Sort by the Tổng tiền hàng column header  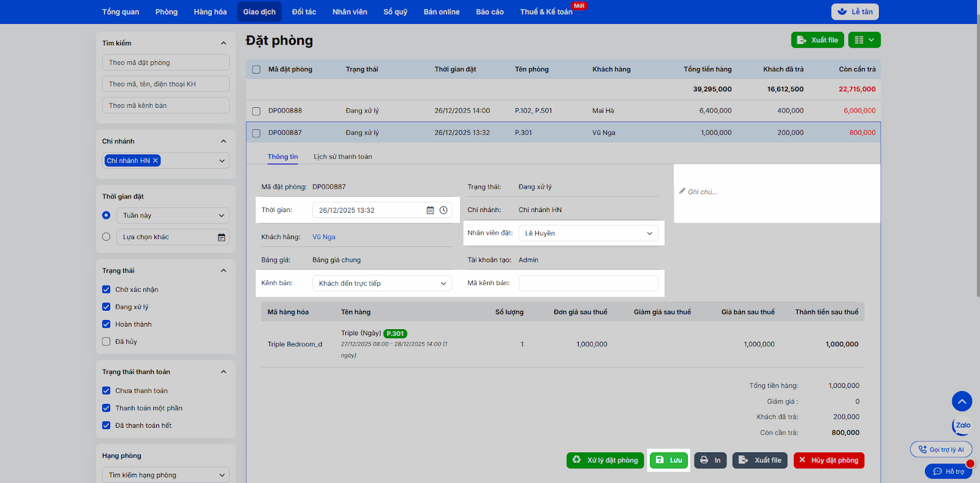click(707, 69)
